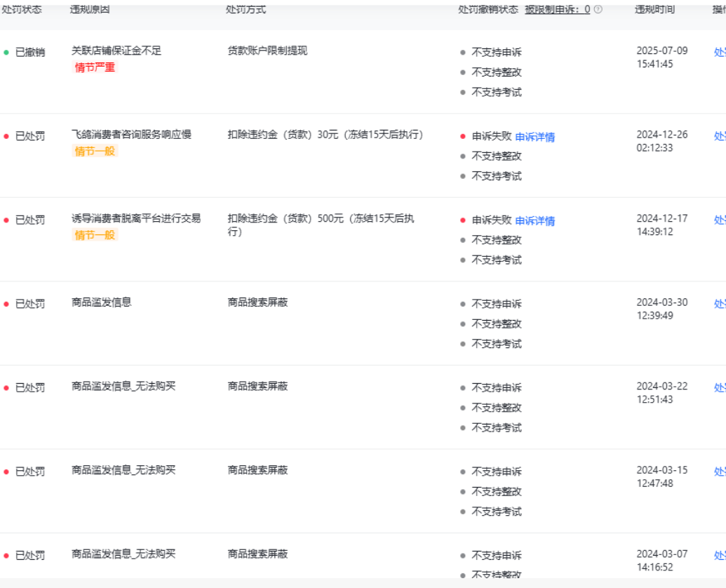726x588 pixels.
Task: Click the 已撤销 status with green dot
Action: tap(29, 52)
